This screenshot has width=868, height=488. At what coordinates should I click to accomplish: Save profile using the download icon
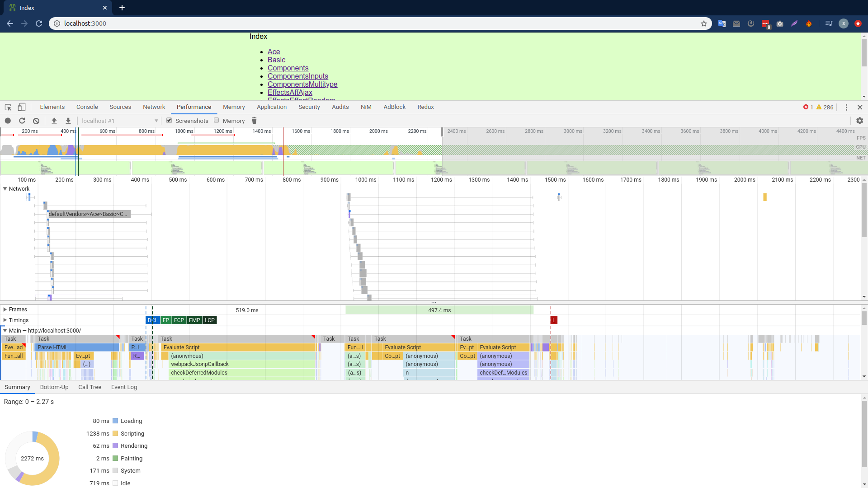click(x=68, y=121)
